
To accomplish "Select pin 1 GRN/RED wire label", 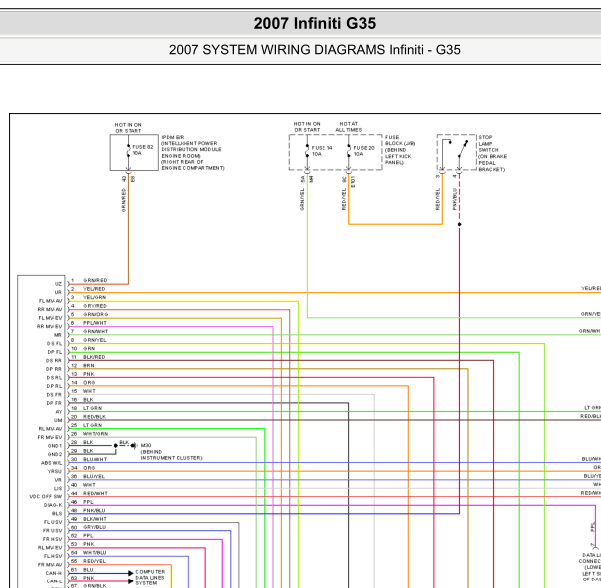I will point(95,280).
